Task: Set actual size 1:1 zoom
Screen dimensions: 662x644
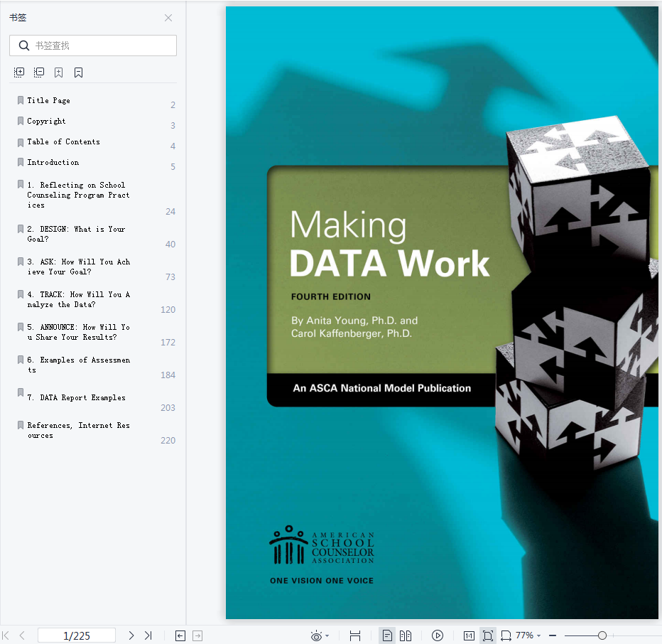Action: (x=469, y=635)
